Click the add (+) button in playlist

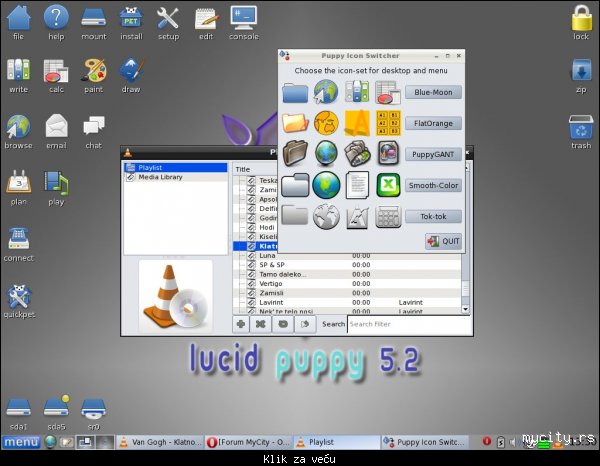coord(241,324)
